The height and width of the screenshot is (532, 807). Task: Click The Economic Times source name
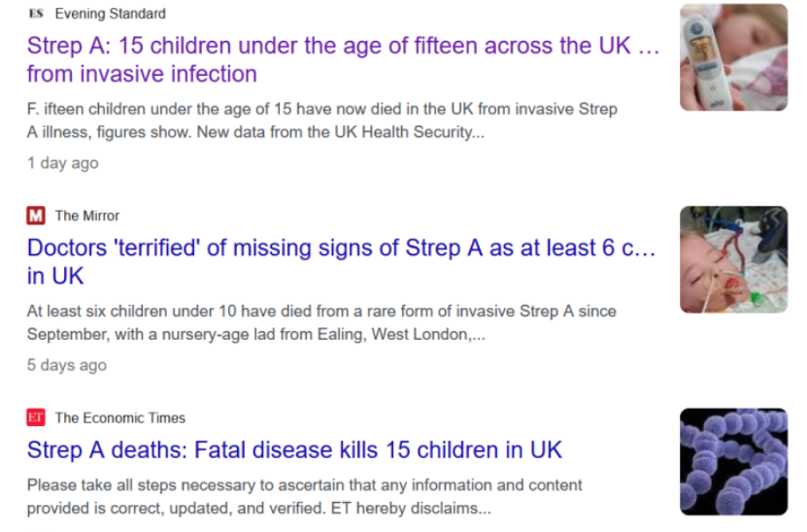120,417
